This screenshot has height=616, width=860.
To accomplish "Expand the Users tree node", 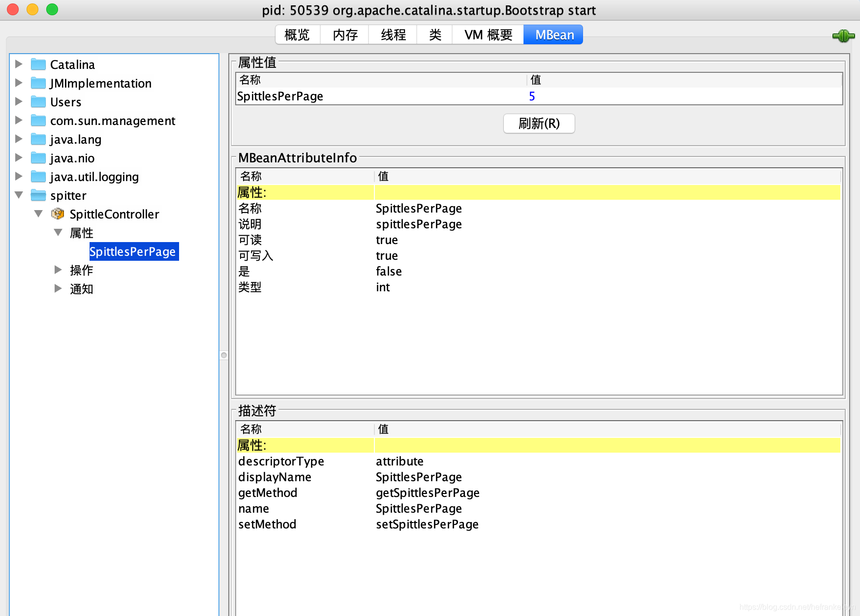I will [x=19, y=101].
